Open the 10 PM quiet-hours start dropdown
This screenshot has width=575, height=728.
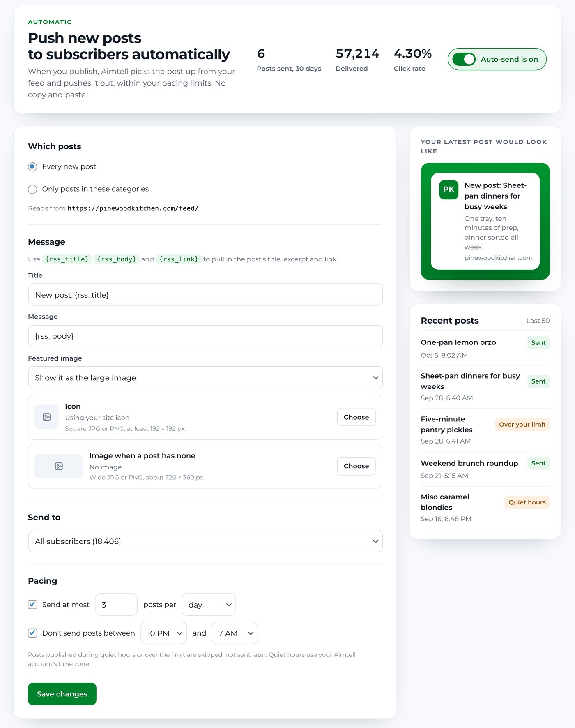pyautogui.click(x=163, y=633)
